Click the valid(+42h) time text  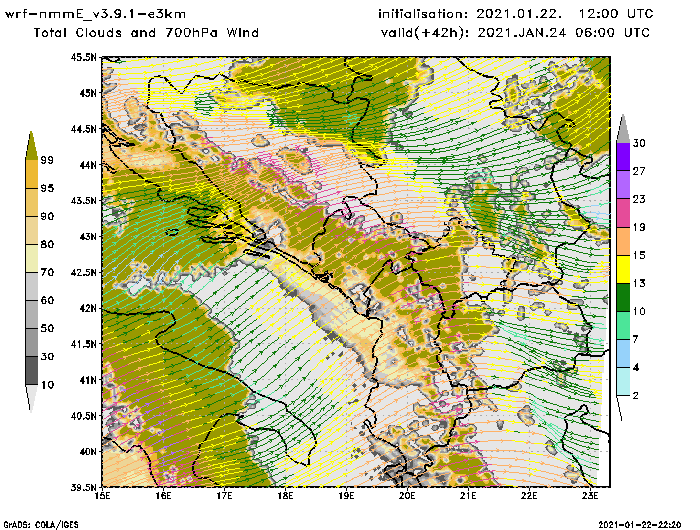[516, 33]
